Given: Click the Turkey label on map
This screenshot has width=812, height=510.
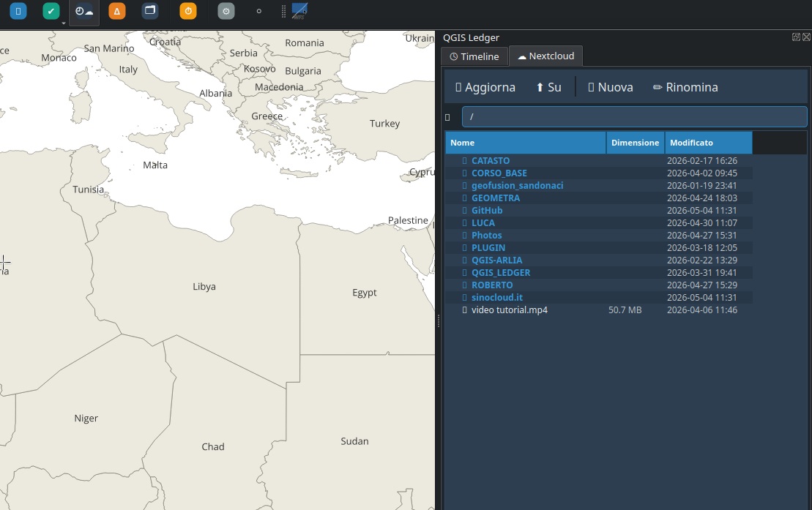Looking at the screenshot, I should tap(385, 123).
